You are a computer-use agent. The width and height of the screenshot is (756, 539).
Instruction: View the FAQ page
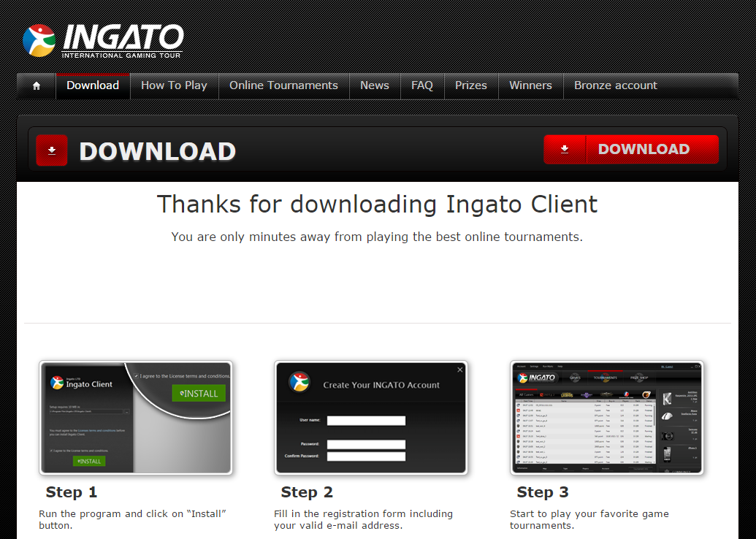(422, 85)
